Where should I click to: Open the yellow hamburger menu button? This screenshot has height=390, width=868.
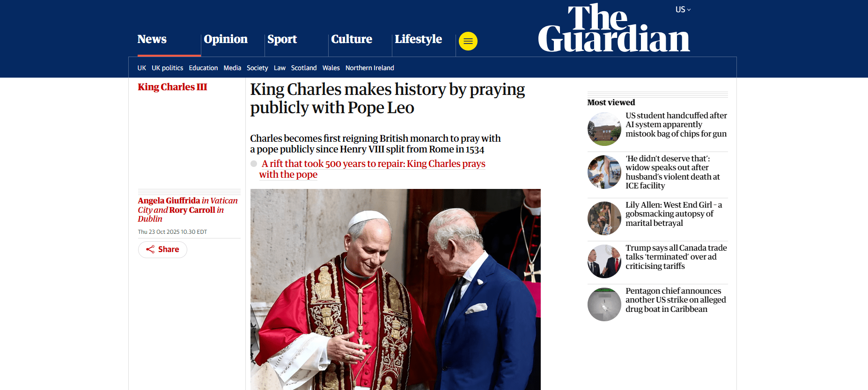tap(468, 41)
